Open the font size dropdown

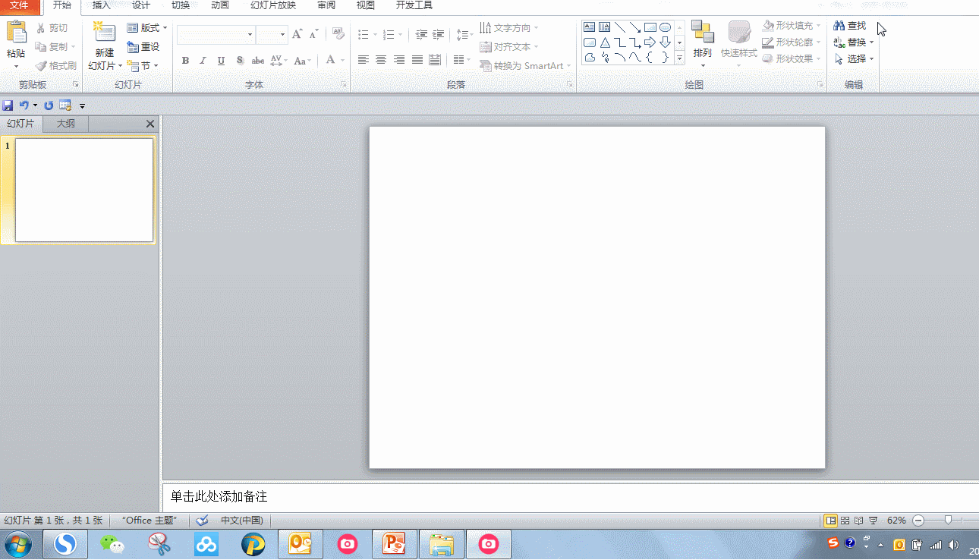(282, 35)
